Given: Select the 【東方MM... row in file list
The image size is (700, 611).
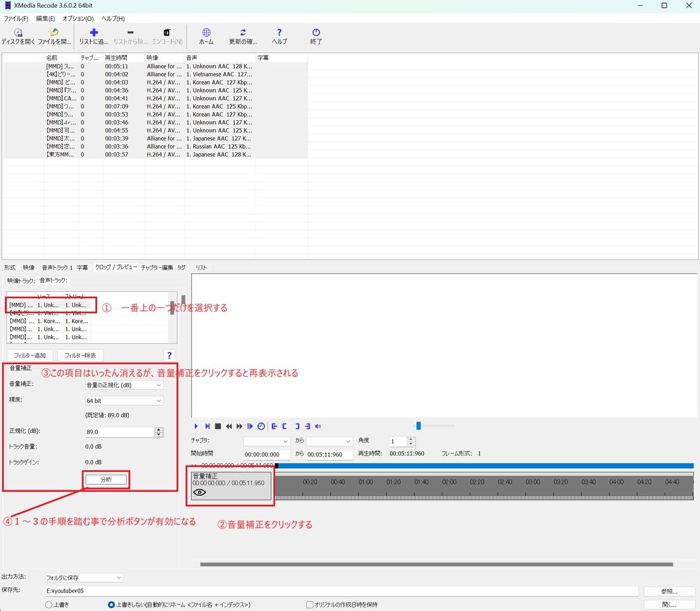Looking at the screenshot, I should (156, 155).
